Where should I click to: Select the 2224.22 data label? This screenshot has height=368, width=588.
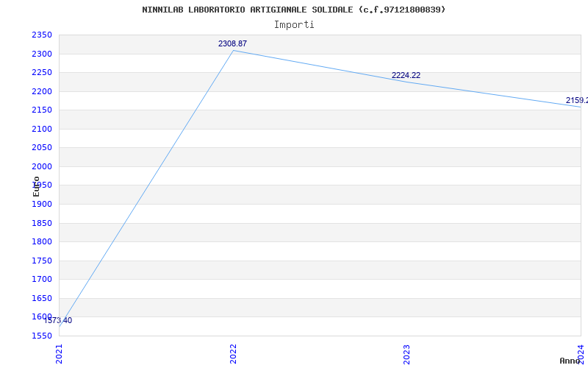406,75
